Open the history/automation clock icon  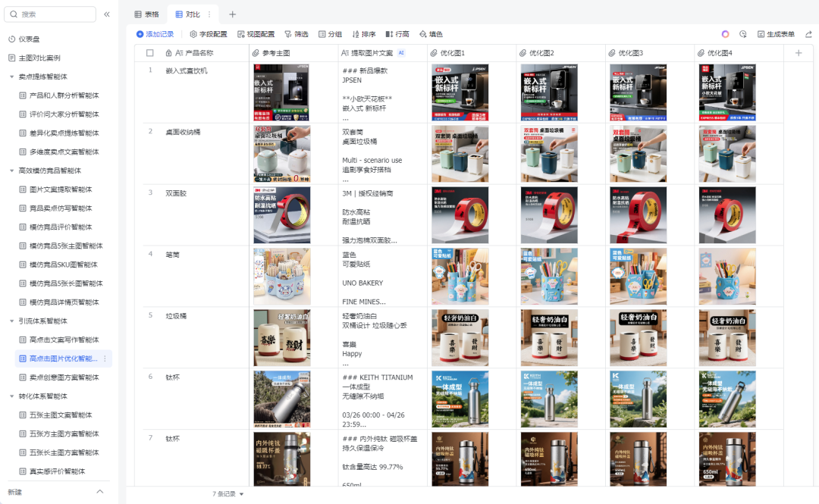tap(744, 34)
